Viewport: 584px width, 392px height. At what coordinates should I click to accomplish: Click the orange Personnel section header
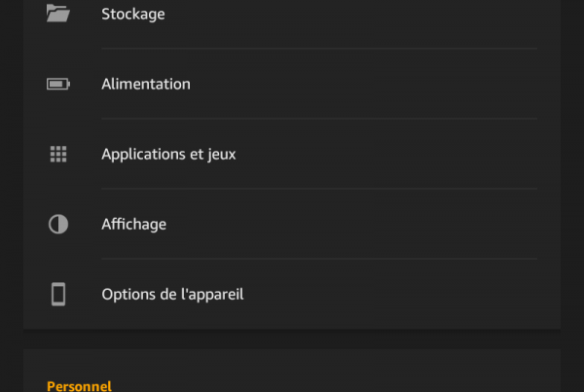point(79,386)
